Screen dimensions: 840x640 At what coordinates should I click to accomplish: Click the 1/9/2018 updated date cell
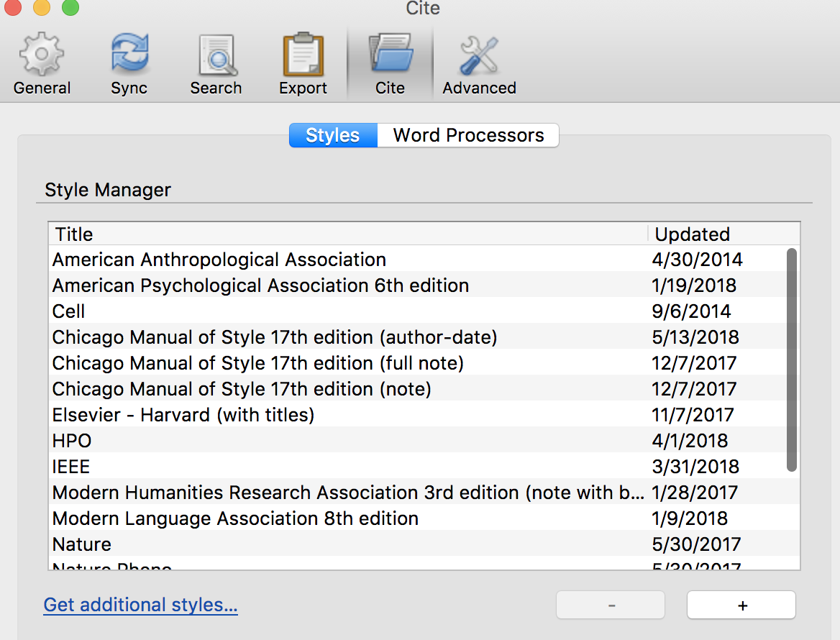click(690, 518)
